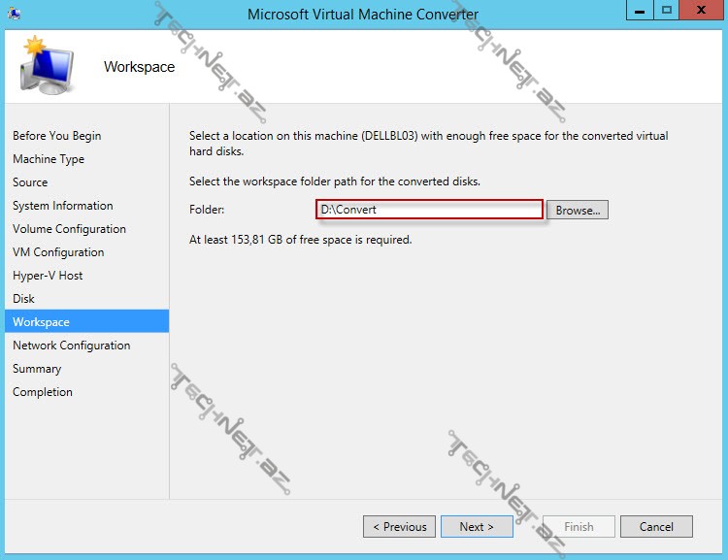Jump to Volume Configuration step
The width and height of the screenshot is (728, 560).
[69, 229]
